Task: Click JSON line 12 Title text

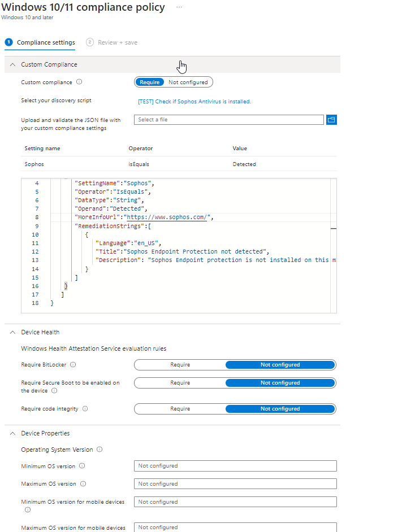Action: (182, 251)
